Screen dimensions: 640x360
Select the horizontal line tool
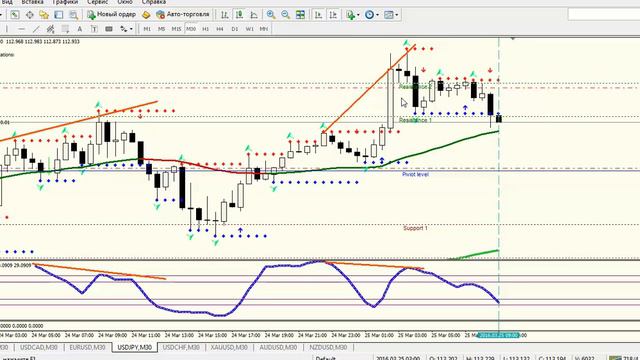[21, 29]
